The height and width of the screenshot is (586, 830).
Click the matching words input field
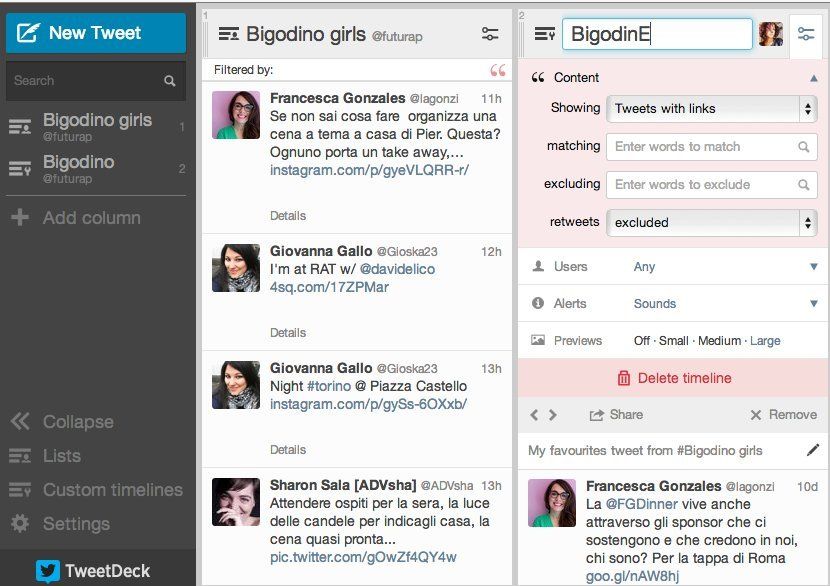point(711,147)
